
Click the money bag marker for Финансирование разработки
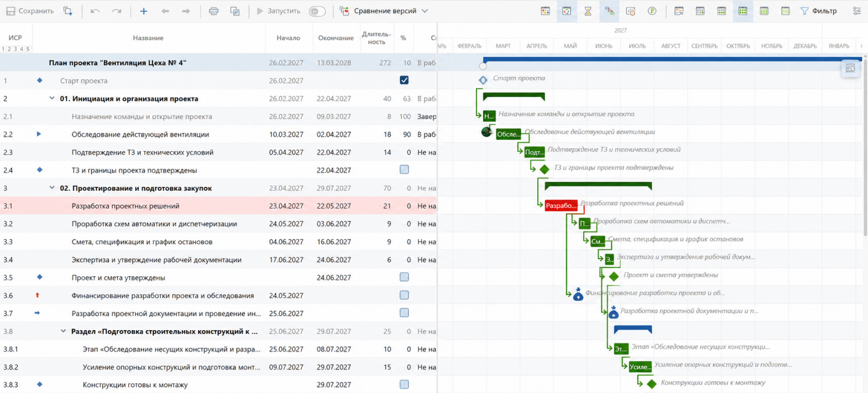578,294
